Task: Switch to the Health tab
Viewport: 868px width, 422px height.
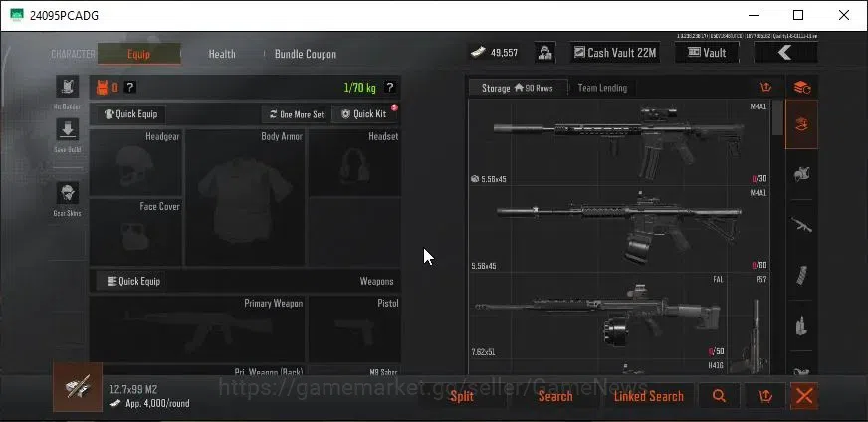Action: click(x=222, y=54)
